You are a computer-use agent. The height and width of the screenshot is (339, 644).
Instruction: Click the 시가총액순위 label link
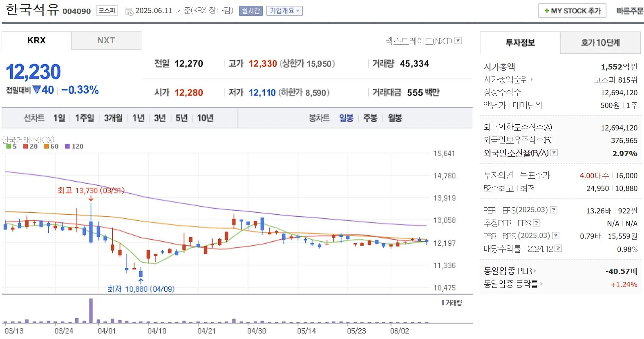pos(505,79)
